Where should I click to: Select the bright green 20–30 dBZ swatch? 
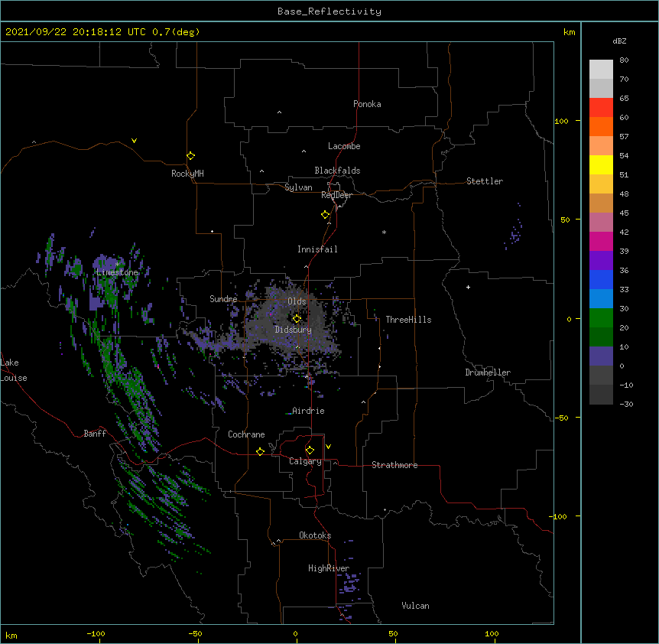pos(601,318)
